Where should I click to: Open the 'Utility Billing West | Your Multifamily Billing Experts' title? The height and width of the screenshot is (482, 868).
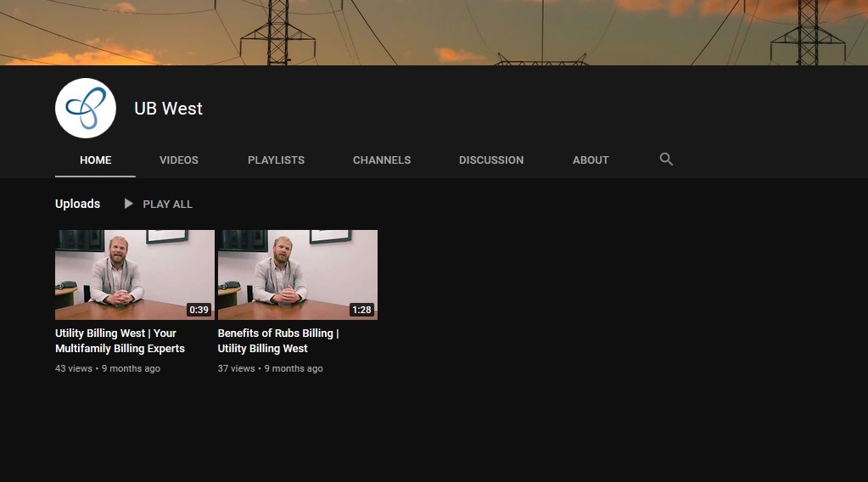coord(120,341)
